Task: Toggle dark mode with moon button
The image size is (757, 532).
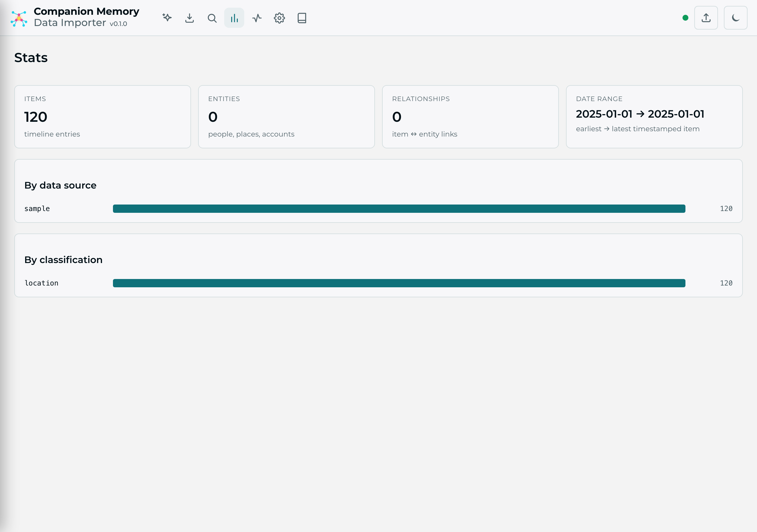Action: 736,18
